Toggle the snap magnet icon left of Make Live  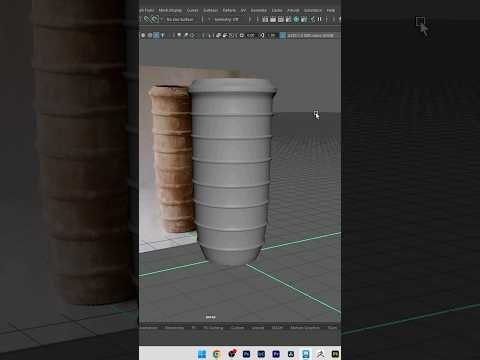pos(147,19)
